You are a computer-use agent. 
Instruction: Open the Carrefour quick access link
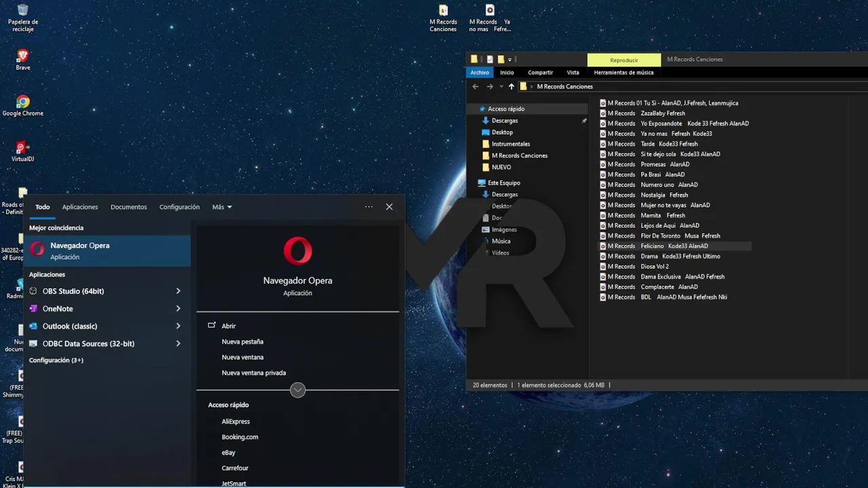tap(235, 468)
